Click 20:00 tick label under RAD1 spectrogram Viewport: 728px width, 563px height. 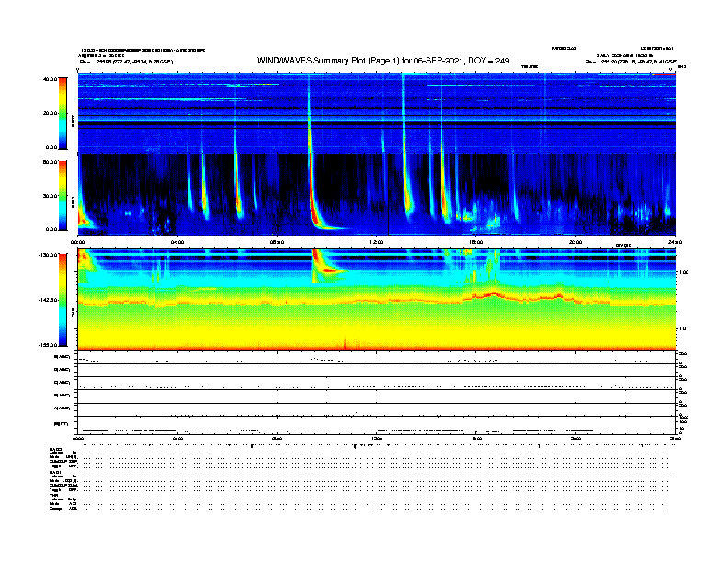(x=575, y=242)
